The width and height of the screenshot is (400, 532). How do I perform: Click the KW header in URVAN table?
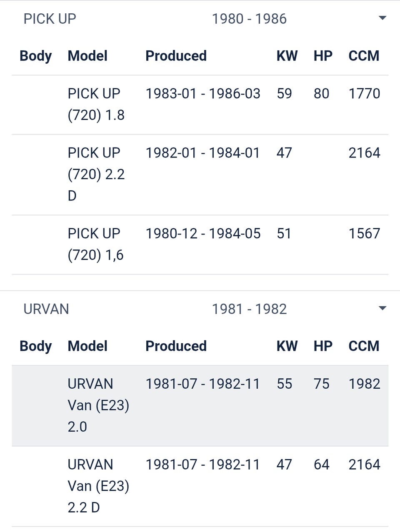pyautogui.click(x=287, y=346)
